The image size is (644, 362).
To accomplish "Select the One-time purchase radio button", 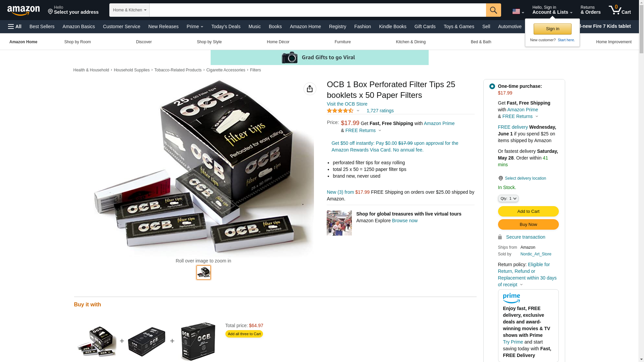I will (492, 86).
